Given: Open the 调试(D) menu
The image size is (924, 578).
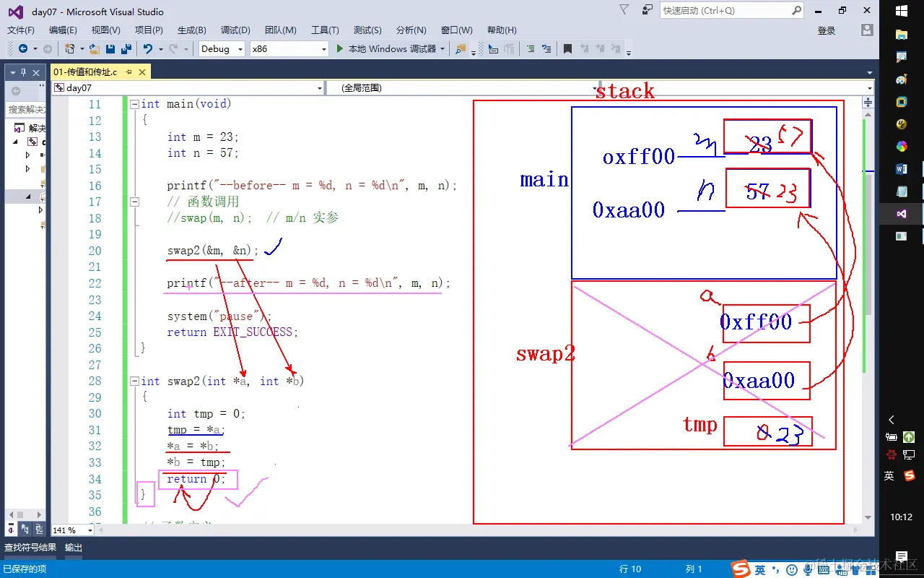Looking at the screenshot, I should tap(235, 30).
